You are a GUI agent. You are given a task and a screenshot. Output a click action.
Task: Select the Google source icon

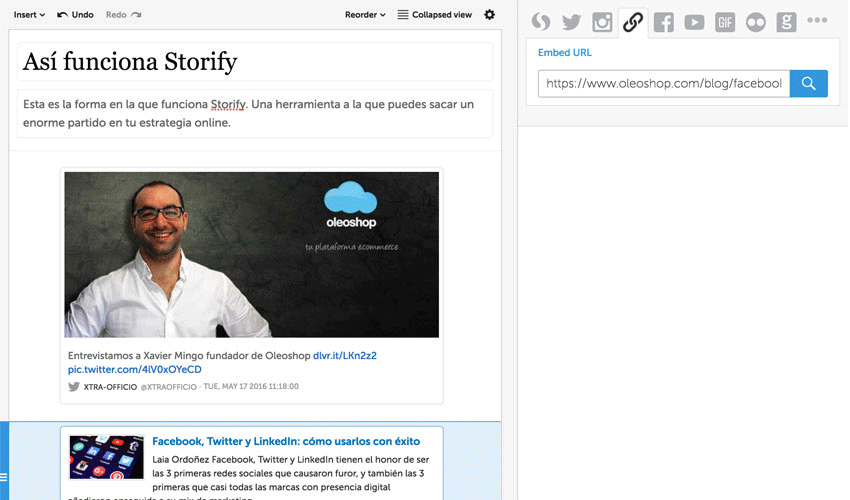(x=786, y=22)
